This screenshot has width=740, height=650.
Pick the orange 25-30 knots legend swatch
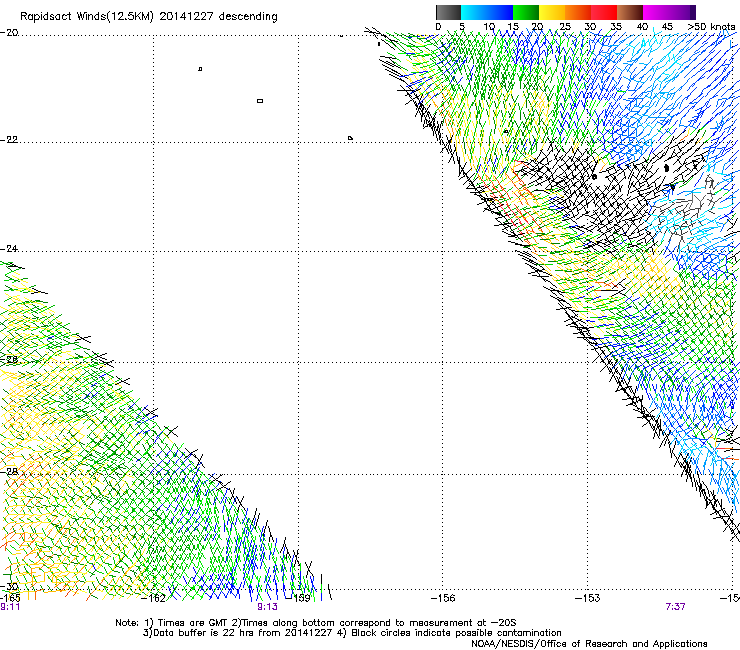pos(578,12)
